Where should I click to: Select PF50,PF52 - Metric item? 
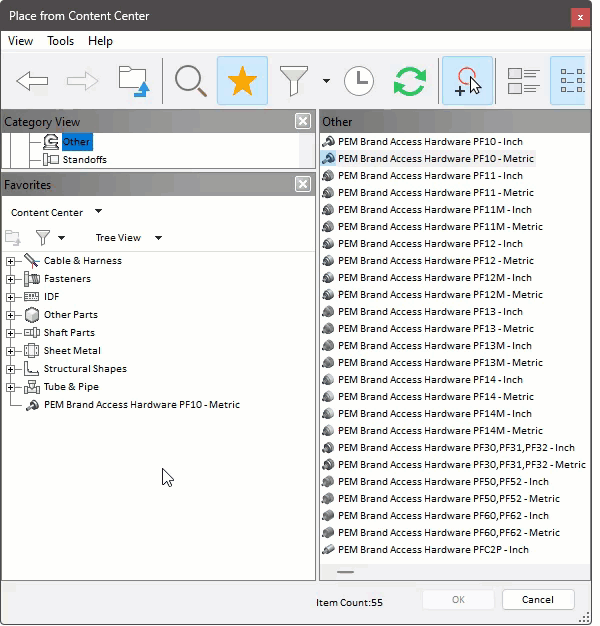coord(449,499)
